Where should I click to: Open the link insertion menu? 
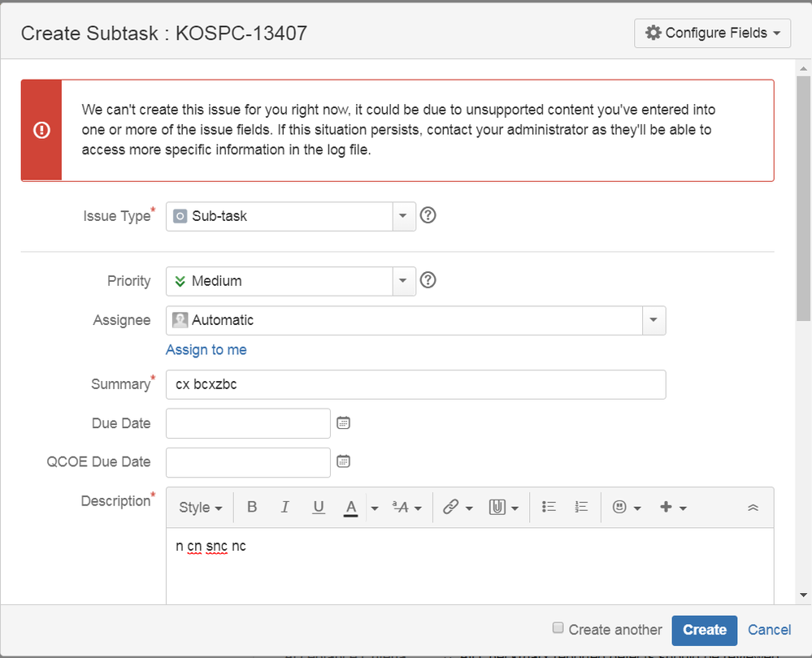pos(458,508)
